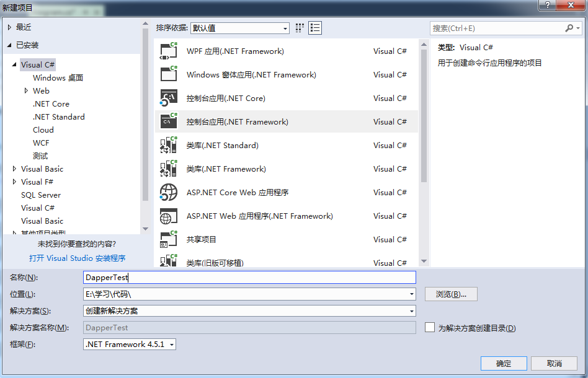Collapse the expanded Visual C# node
The height and width of the screenshot is (378, 588).
coord(14,64)
